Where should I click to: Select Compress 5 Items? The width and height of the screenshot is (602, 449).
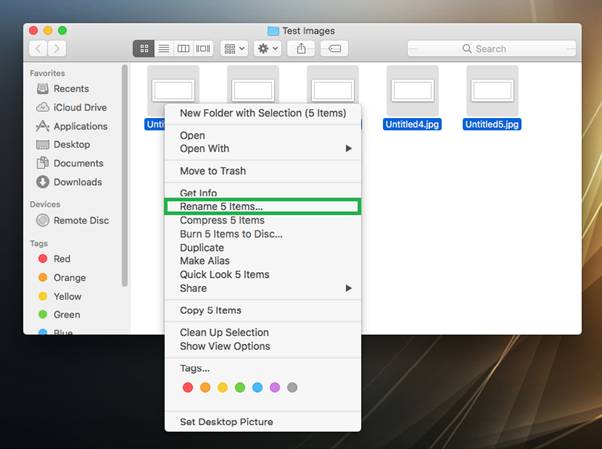[222, 221]
